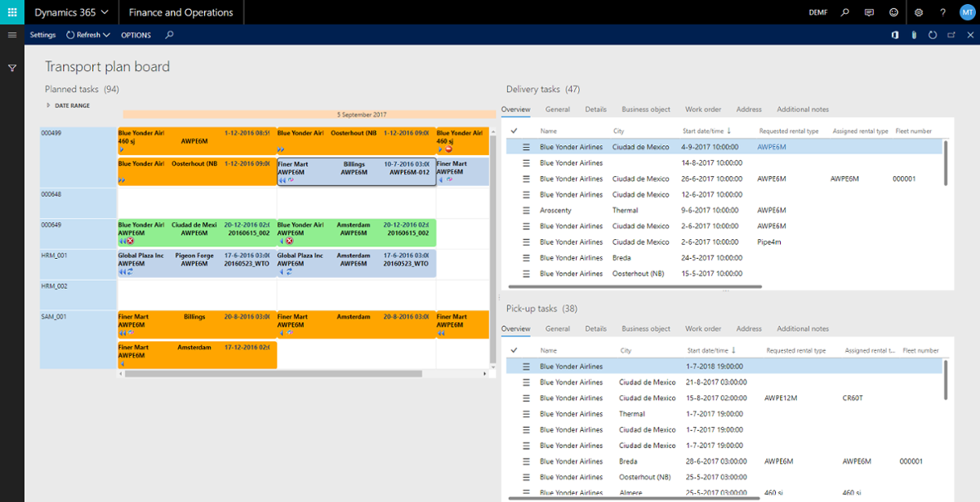Viewport: 980px width, 502px height.
Task: Open in Microsoft Office icon
Action: 895,35
